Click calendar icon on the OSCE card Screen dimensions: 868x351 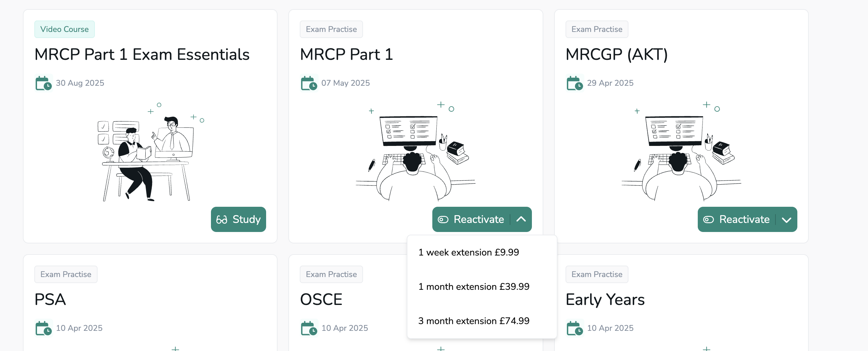click(x=309, y=328)
